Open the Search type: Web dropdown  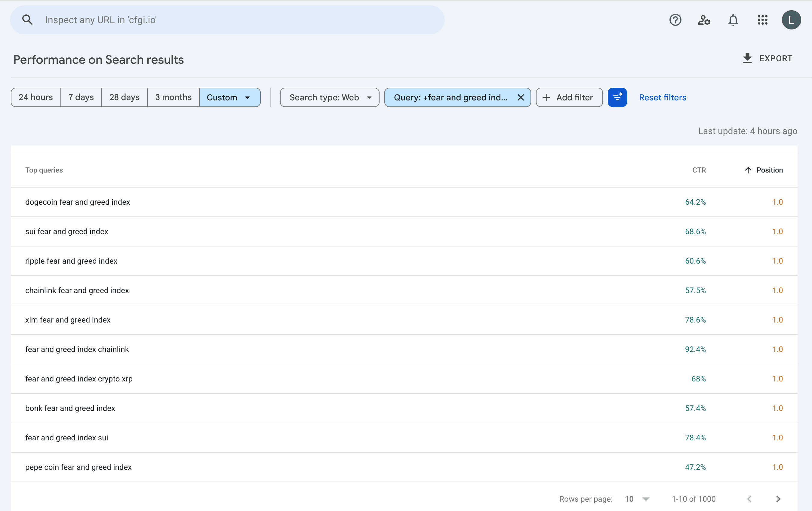(329, 97)
